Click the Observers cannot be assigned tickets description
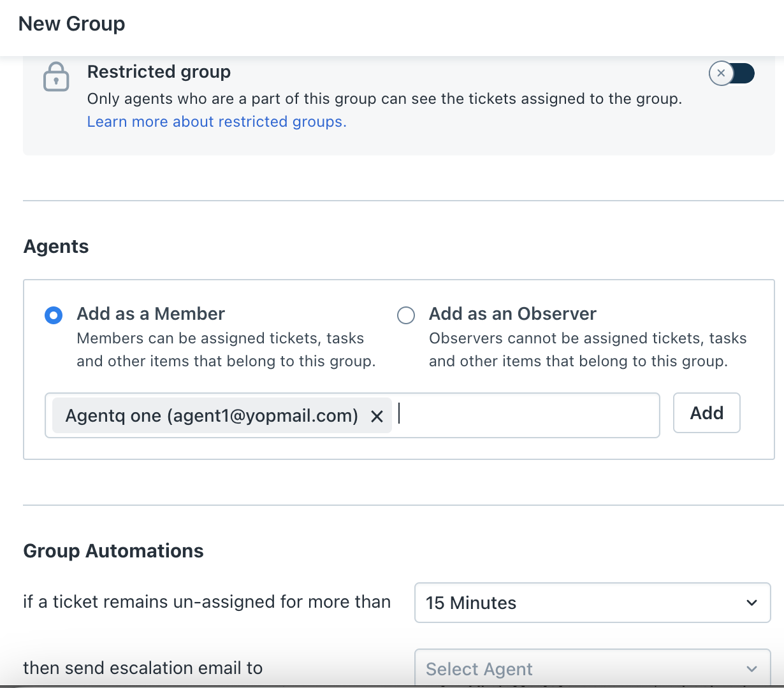 coord(587,350)
